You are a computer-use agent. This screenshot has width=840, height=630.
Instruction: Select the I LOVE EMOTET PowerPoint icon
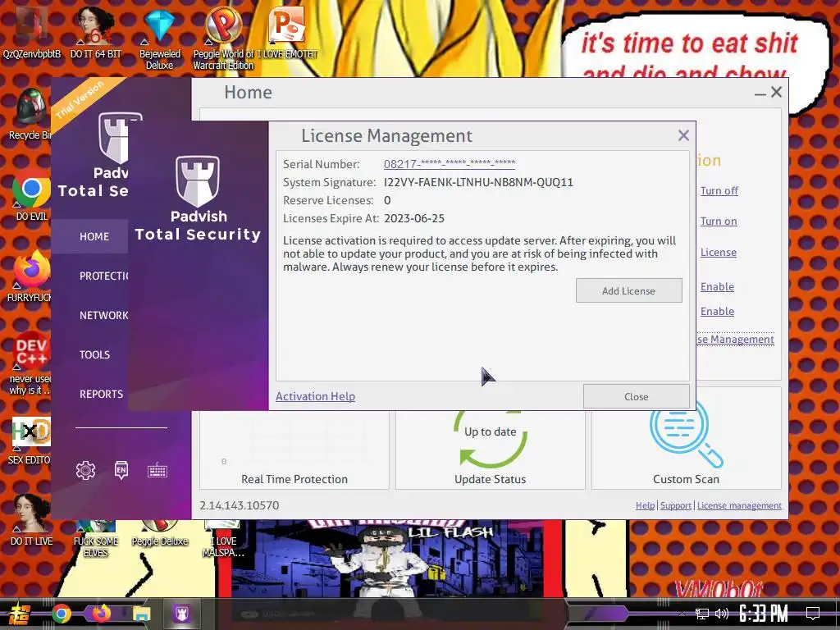tap(287, 33)
